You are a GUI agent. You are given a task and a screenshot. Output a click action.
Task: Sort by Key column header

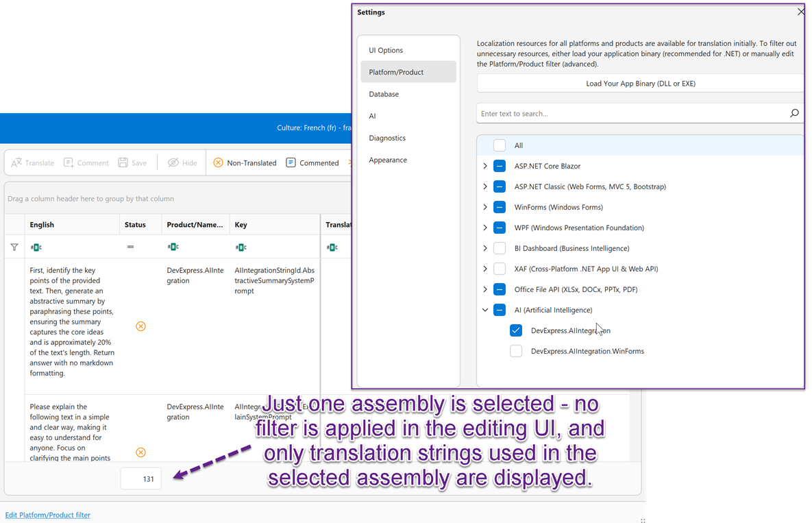coord(275,225)
